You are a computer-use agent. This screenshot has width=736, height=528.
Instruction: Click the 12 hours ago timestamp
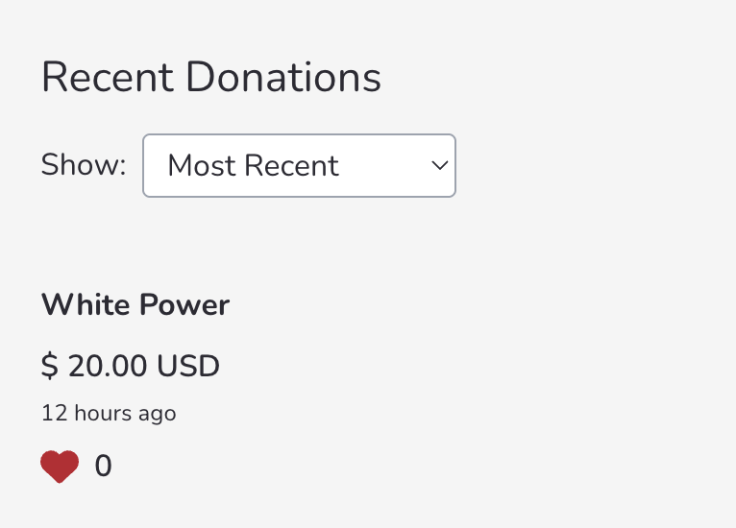(x=109, y=414)
